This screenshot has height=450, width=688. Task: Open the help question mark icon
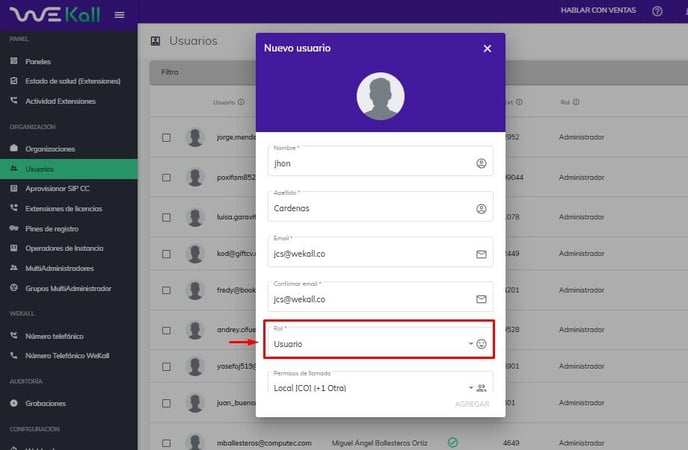pyautogui.click(x=657, y=11)
